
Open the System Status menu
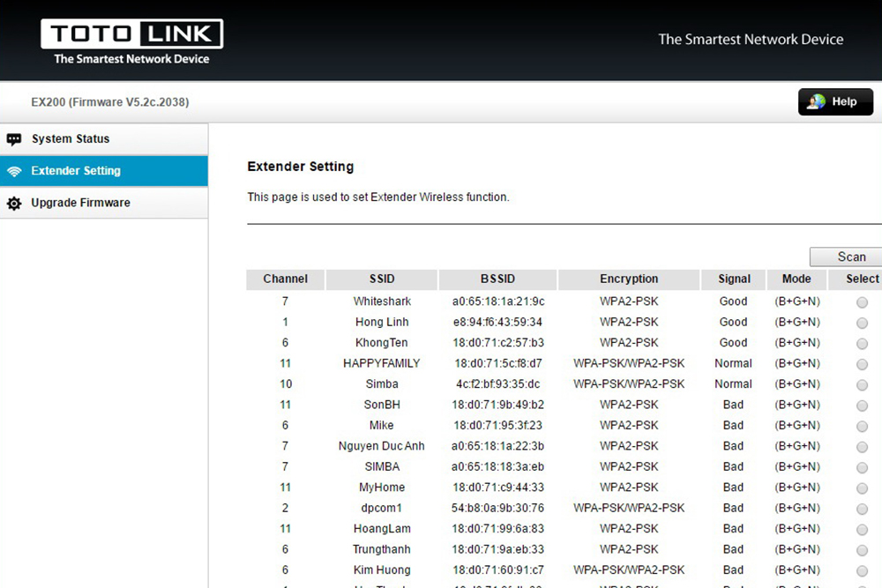point(71,139)
